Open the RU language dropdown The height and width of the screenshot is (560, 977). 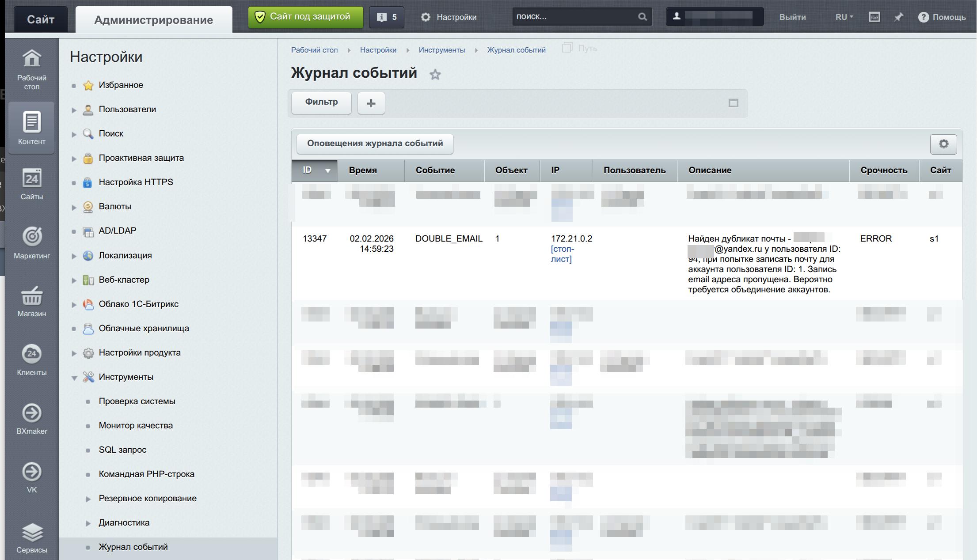tap(844, 17)
